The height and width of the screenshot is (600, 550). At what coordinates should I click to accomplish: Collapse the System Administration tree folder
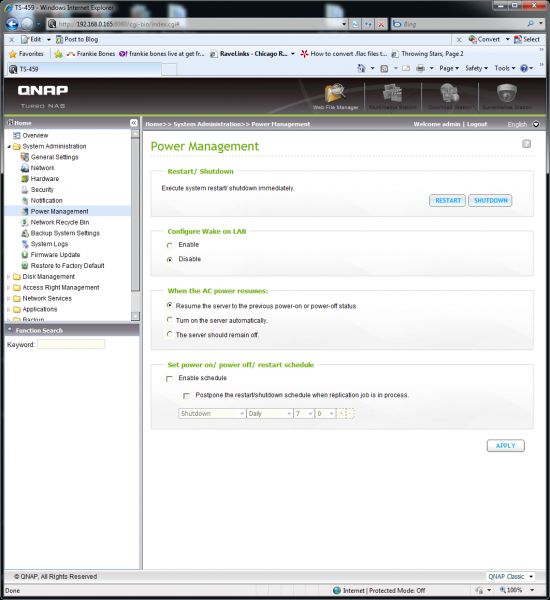(x=9, y=147)
